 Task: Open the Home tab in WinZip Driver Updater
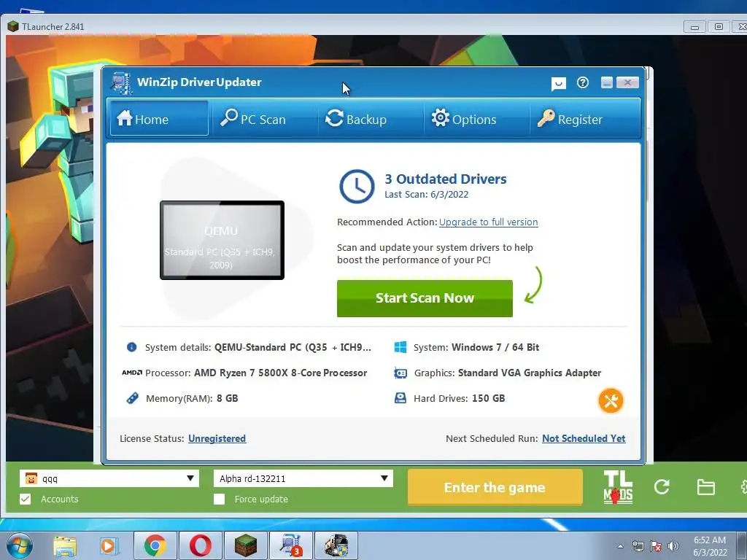(158, 118)
